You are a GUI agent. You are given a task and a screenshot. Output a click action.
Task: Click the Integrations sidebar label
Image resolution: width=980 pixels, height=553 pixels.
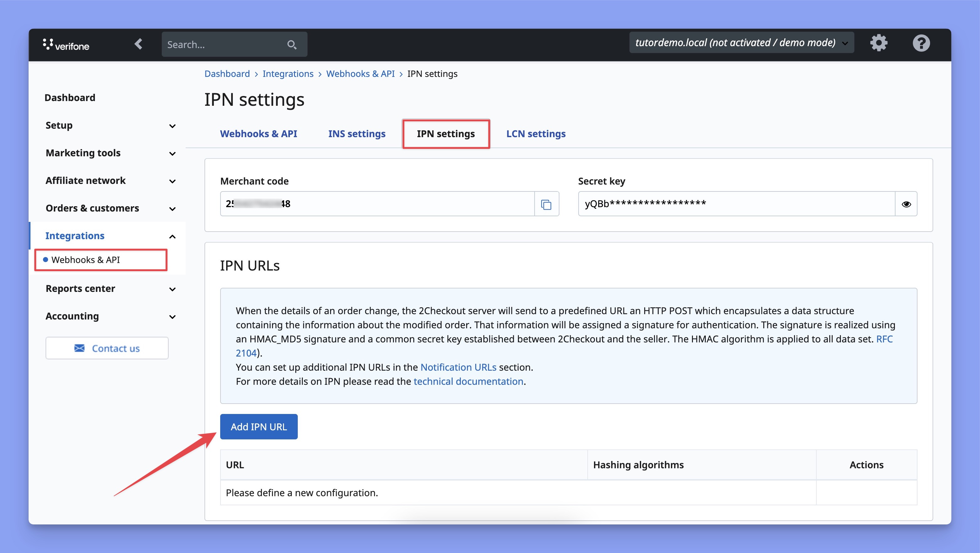(74, 236)
